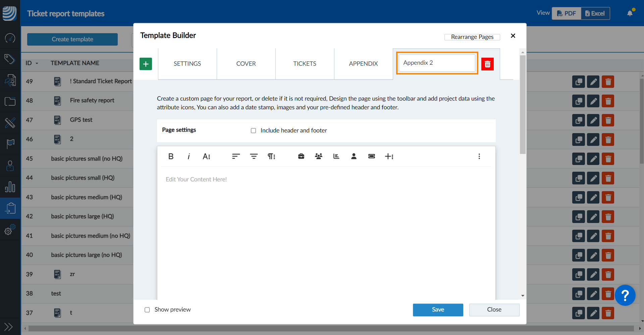Click the Rearrange Pages button
The width and height of the screenshot is (644, 335).
[472, 37]
